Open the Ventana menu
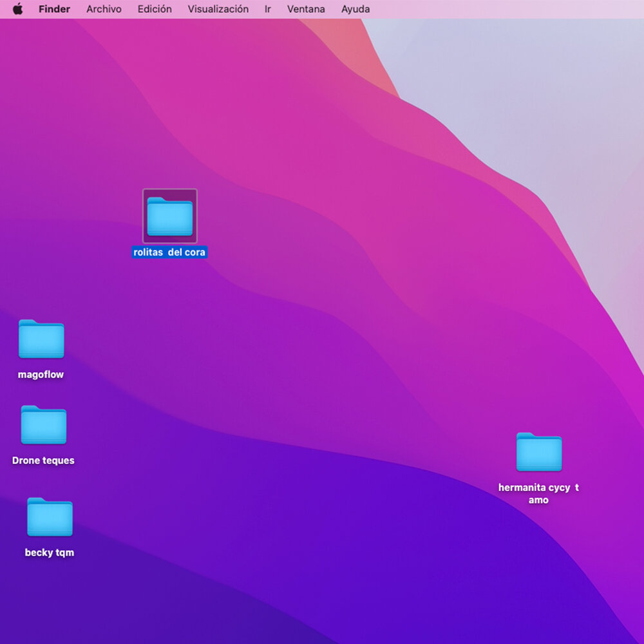This screenshot has height=644, width=644. point(306,9)
